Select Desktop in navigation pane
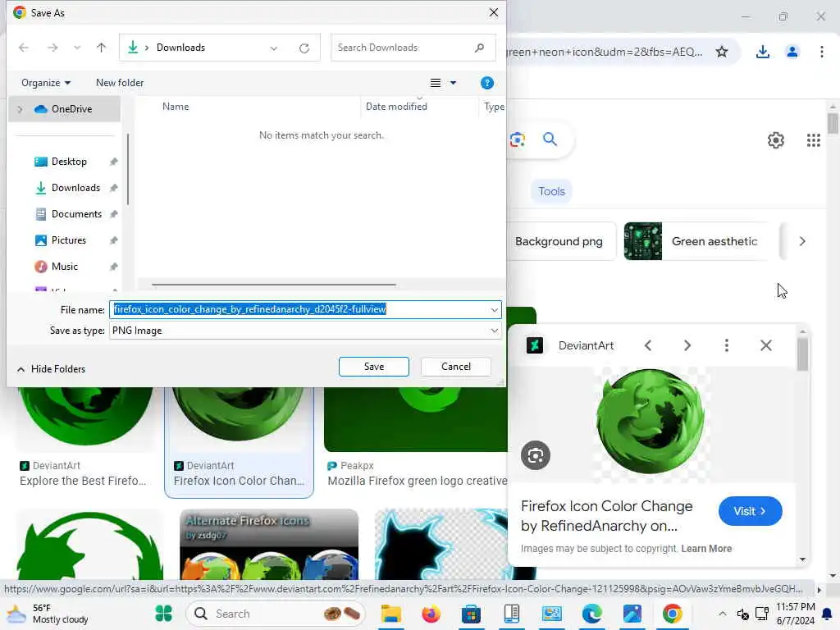 [69, 162]
